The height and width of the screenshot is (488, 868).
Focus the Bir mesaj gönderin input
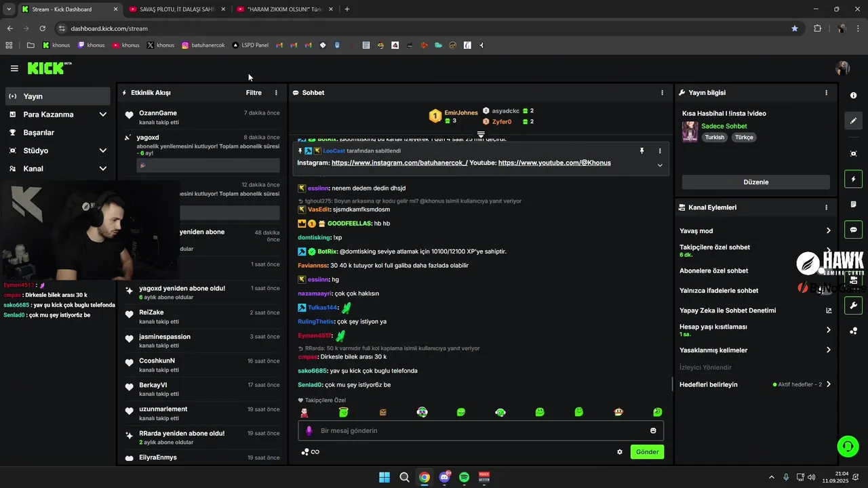(481, 430)
